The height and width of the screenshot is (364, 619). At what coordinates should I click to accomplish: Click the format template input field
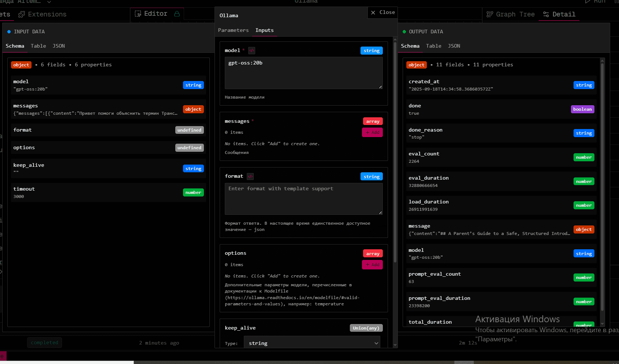pyautogui.click(x=303, y=199)
